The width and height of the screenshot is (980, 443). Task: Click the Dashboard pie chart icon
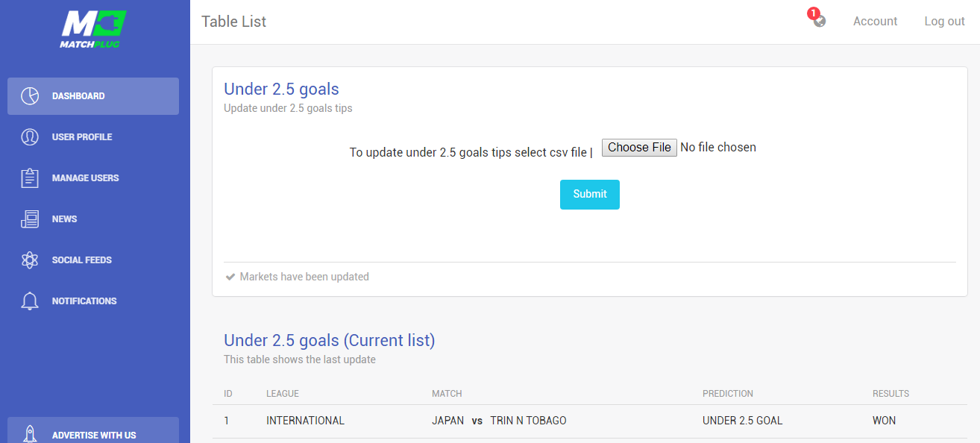(30, 96)
